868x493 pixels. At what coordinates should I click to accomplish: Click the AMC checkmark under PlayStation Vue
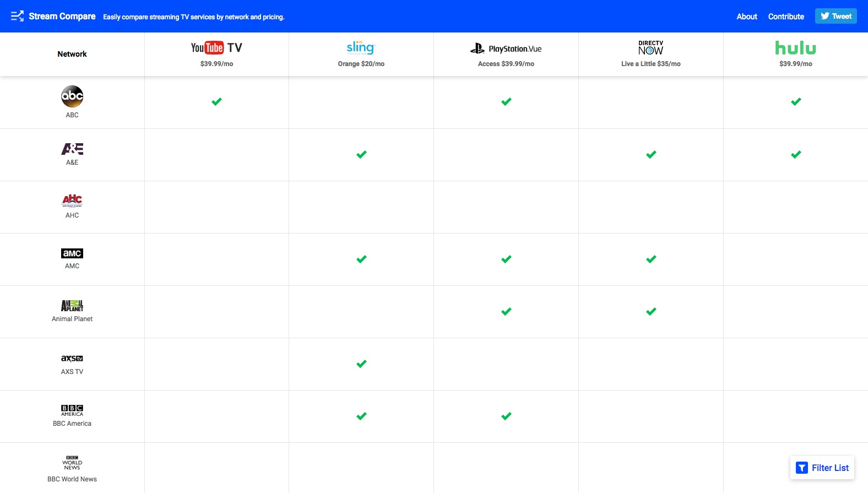click(506, 259)
